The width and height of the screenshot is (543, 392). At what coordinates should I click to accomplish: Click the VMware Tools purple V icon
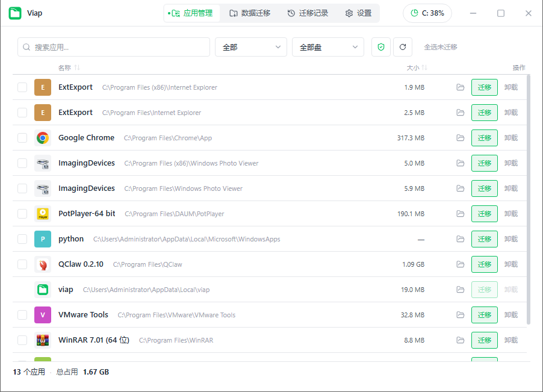pos(43,315)
